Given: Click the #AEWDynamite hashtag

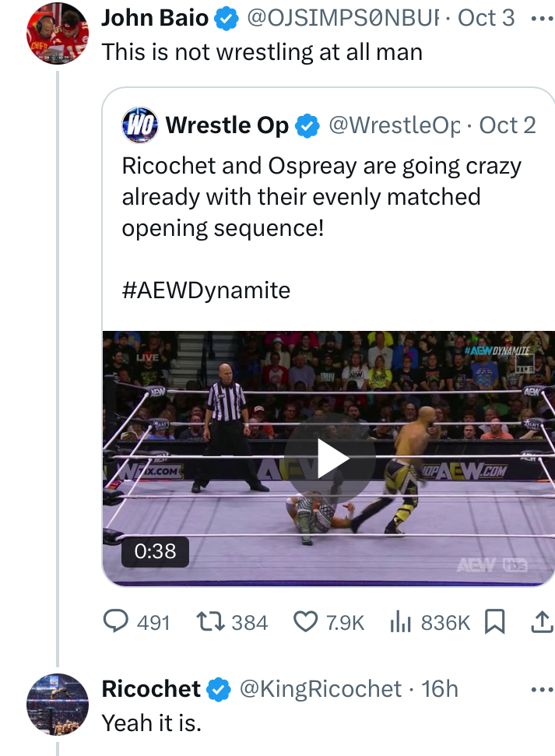Looking at the screenshot, I should 206,290.
